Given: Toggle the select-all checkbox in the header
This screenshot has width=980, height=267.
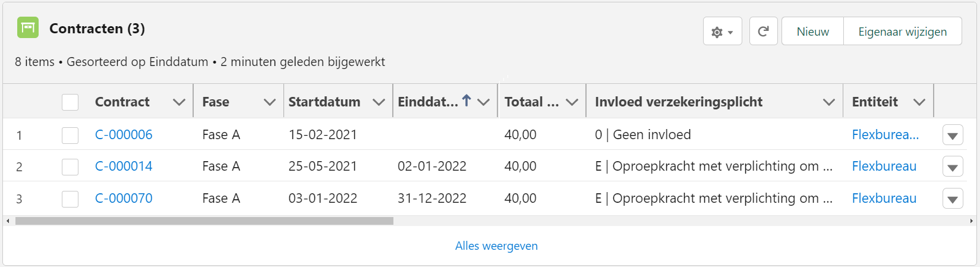Looking at the screenshot, I should pos(70,102).
